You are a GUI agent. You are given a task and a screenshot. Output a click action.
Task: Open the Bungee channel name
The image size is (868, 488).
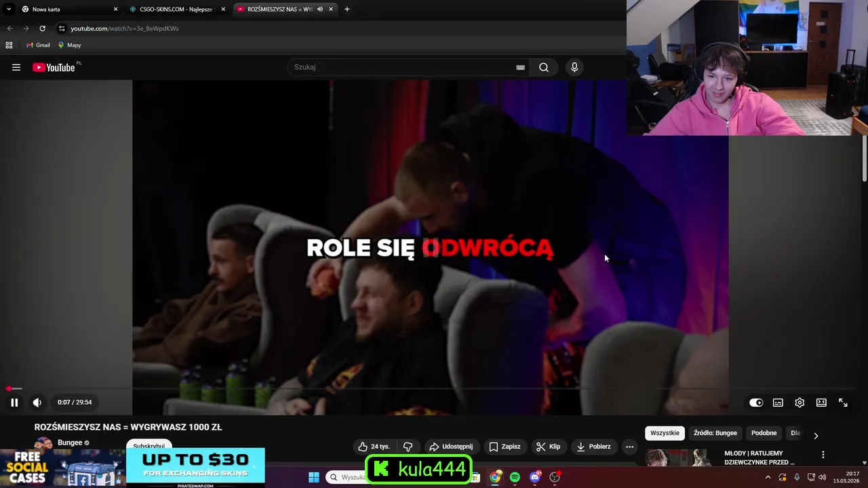coord(70,443)
